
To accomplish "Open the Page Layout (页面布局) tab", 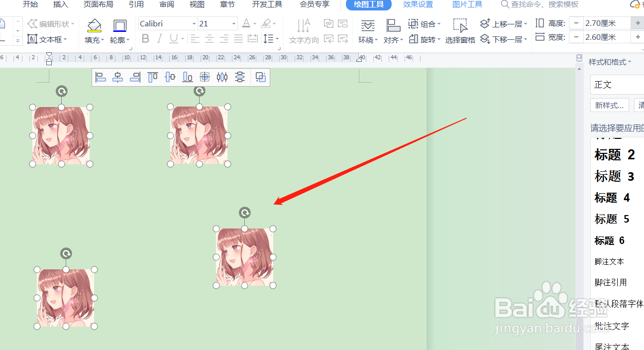I will coord(98,4).
